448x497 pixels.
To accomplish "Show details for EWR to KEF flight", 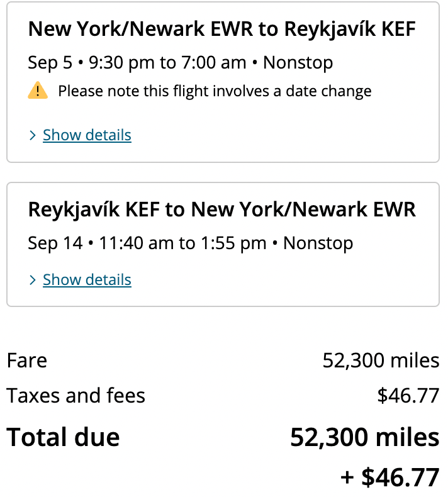I will click(x=87, y=135).
